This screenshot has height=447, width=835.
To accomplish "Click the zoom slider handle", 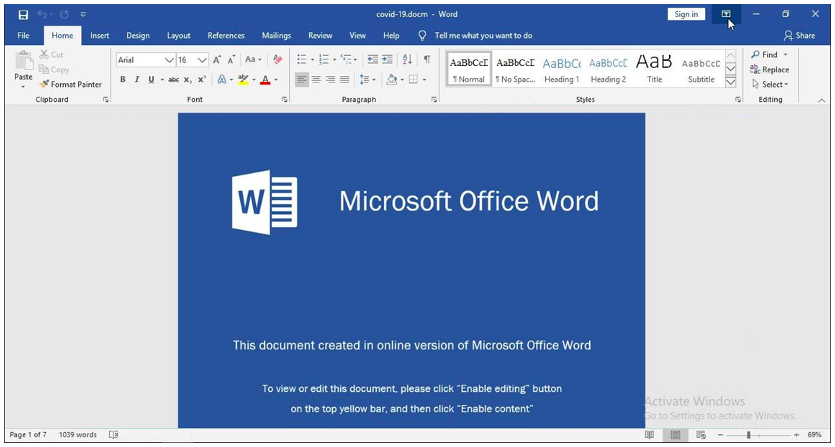I will 748,435.
